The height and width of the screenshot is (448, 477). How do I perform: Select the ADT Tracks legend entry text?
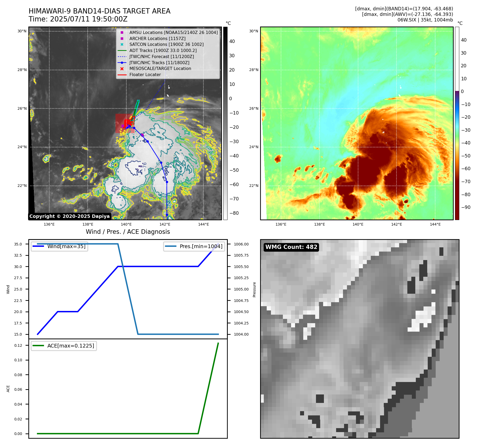pyautogui.click(x=163, y=51)
